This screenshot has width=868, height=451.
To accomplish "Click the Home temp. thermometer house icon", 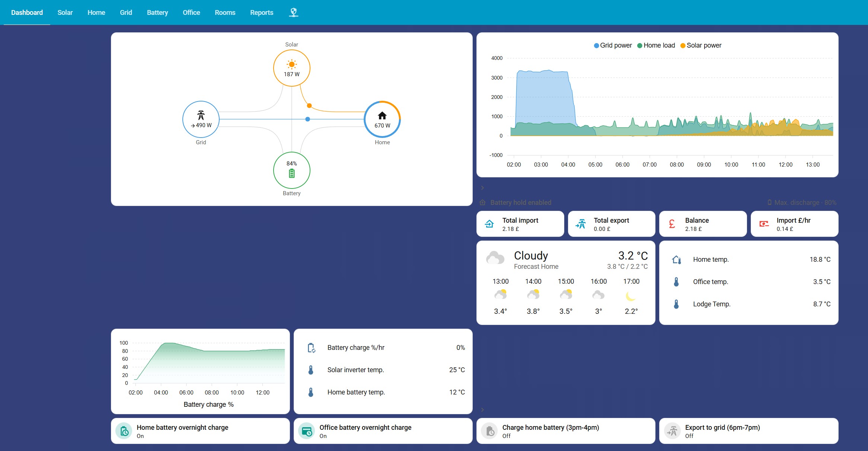I will [x=676, y=260].
